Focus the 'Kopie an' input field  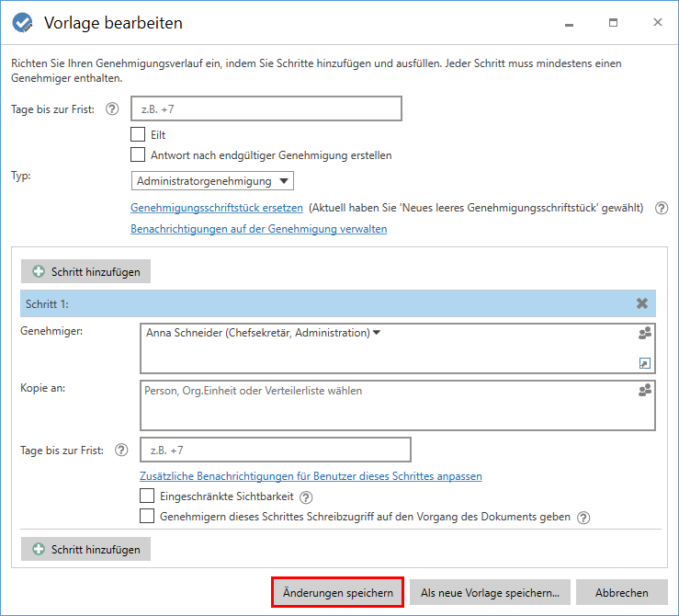click(x=398, y=405)
